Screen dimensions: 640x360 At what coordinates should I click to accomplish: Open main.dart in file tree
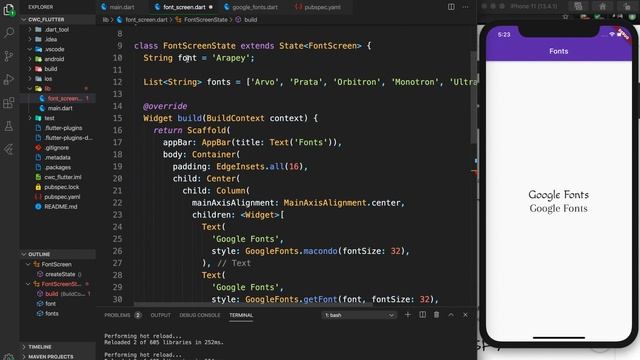pyautogui.click(x=58, y=108)
